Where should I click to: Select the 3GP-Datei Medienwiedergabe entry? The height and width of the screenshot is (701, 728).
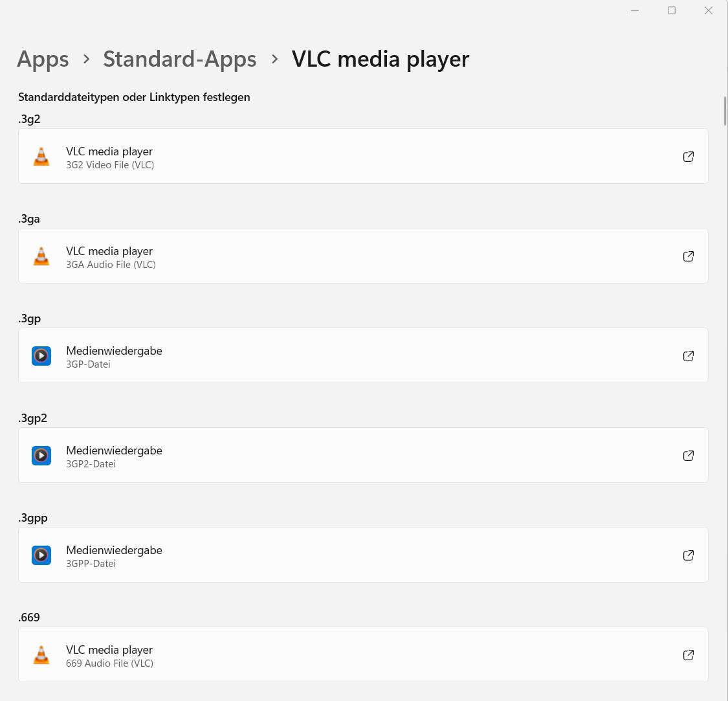362,356
